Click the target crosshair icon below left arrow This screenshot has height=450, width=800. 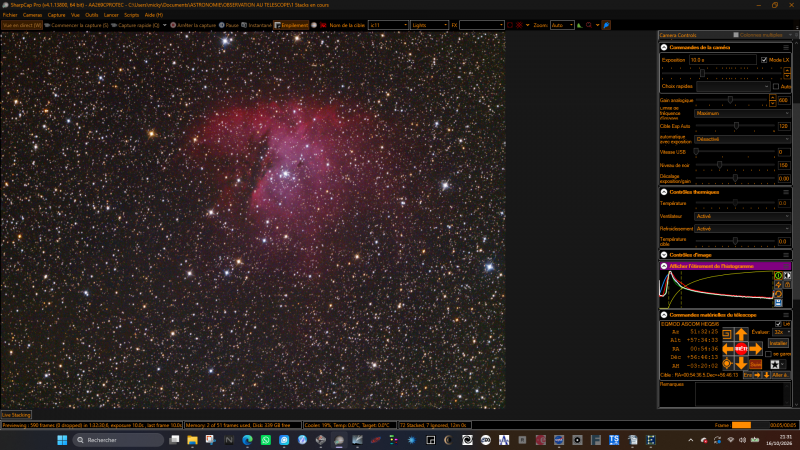tap(728, 363)
